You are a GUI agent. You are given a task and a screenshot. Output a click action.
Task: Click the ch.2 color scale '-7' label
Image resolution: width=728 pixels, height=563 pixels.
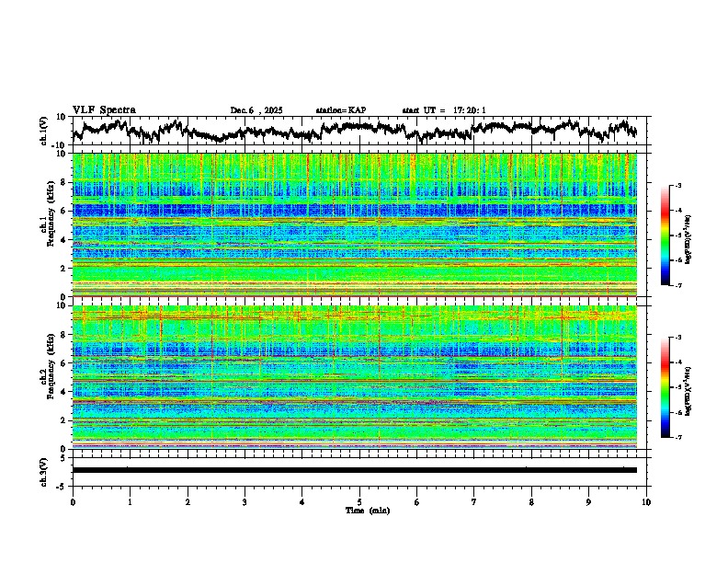[678, 437]
